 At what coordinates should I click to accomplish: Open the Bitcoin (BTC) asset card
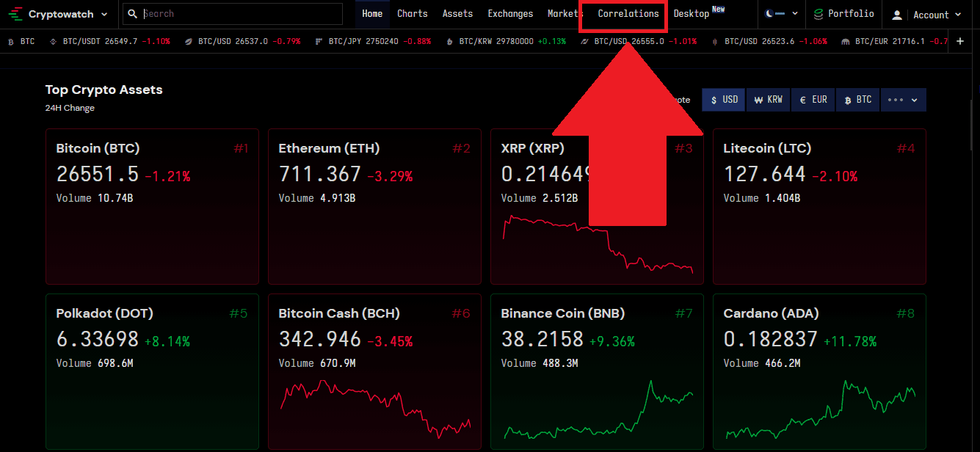point(152,206)
